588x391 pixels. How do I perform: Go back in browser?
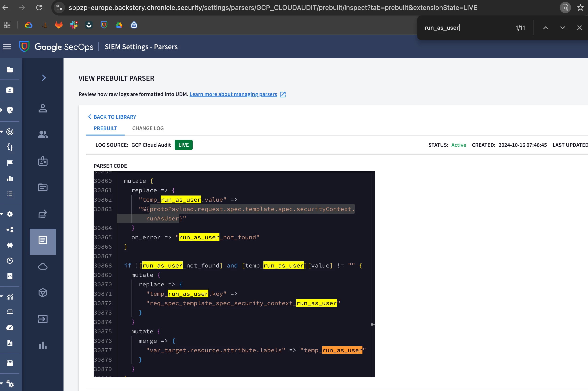pyautogui.click(x=5, y=8)
